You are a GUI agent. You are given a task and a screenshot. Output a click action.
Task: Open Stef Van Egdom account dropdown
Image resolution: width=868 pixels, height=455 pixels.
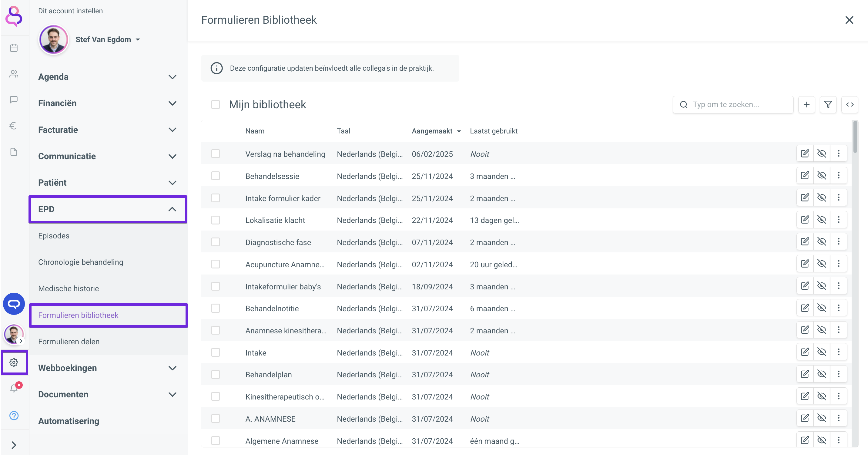pyautogui.click(x=108, y=39)
